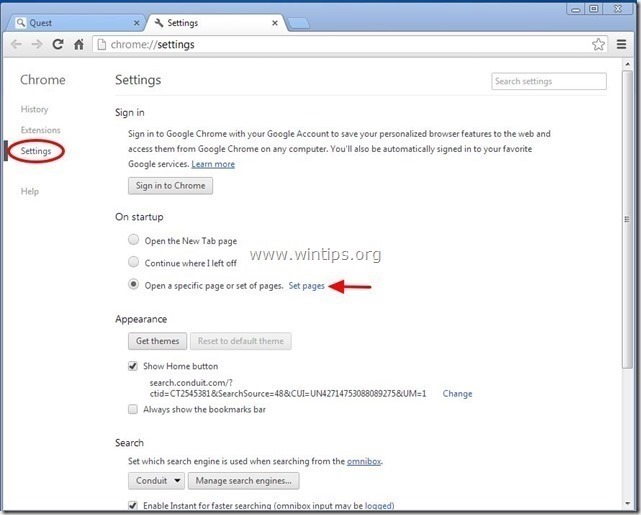
Task: Click the Learn more link
Action: 213,164
